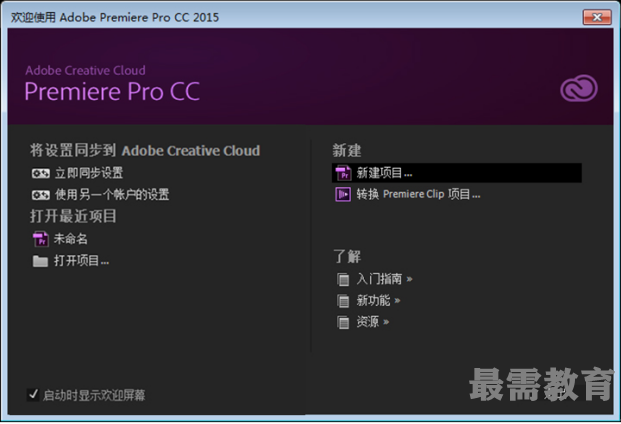Start a new project via 新建项目...

click(x=457, y=173)
